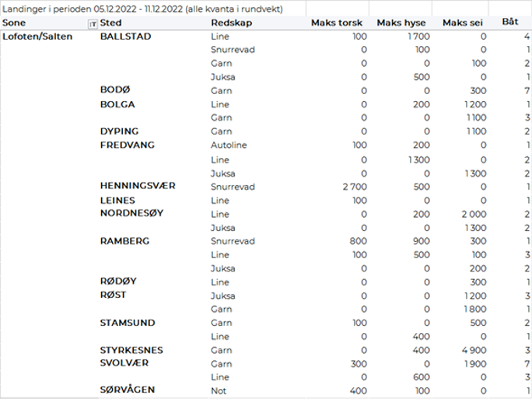
Task: Select the BALLSTAD place cell
Action: click(x=126, y=37)
